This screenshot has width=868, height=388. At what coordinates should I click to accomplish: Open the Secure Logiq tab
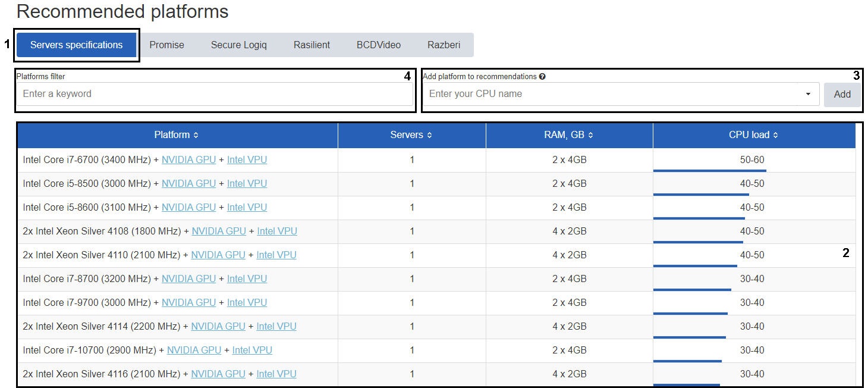pyautogui.click(x=238, y=45)
